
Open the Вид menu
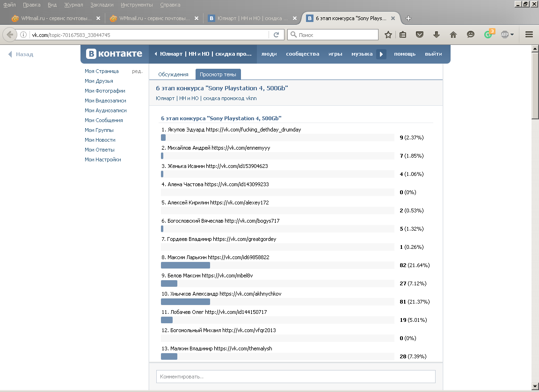52,5
